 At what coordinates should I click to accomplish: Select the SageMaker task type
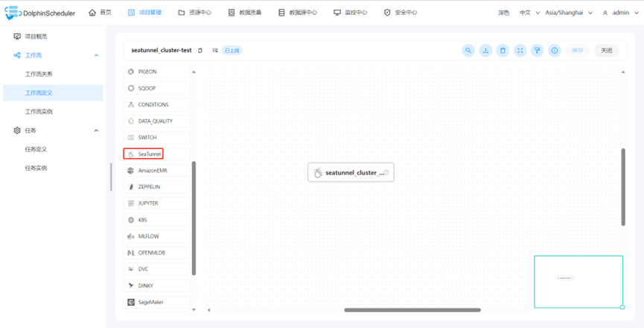157,302
